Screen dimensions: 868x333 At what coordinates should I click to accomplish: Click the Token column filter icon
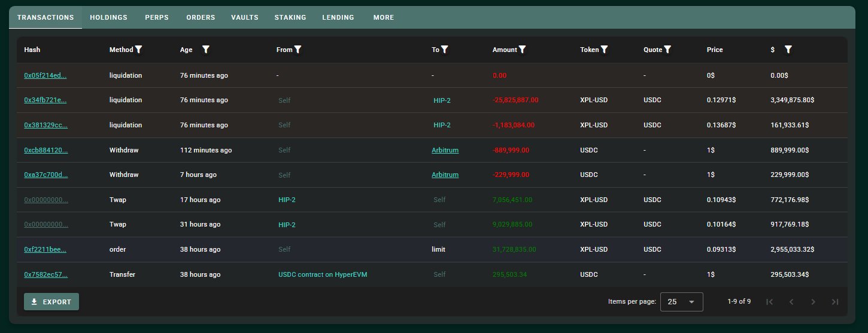(x=605, y=50)
